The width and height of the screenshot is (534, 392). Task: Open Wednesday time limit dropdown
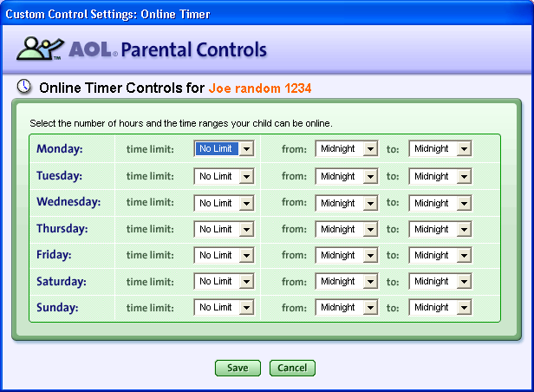(x=224, y=203)
